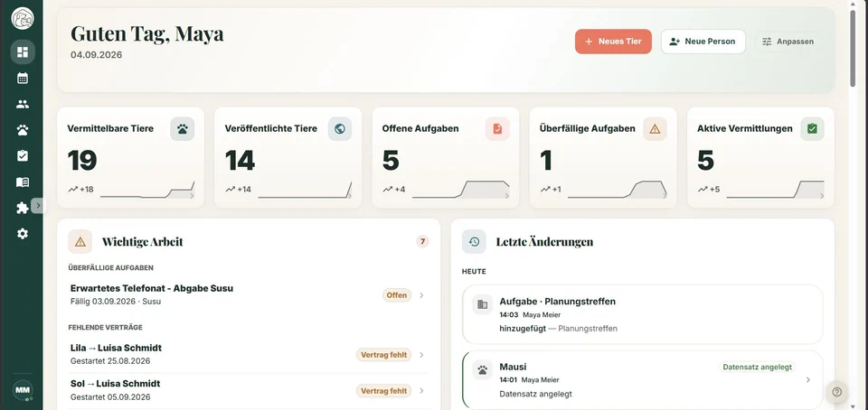Image resolution: width=868 pixels, height=410 pixels.
Task: Open the book sidebar icon
Action: point(23,182)
